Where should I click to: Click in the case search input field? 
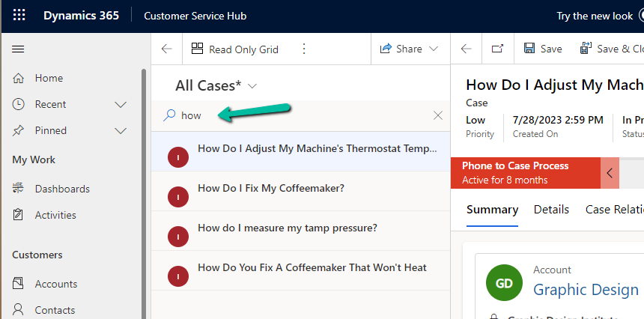pos(300,115)
